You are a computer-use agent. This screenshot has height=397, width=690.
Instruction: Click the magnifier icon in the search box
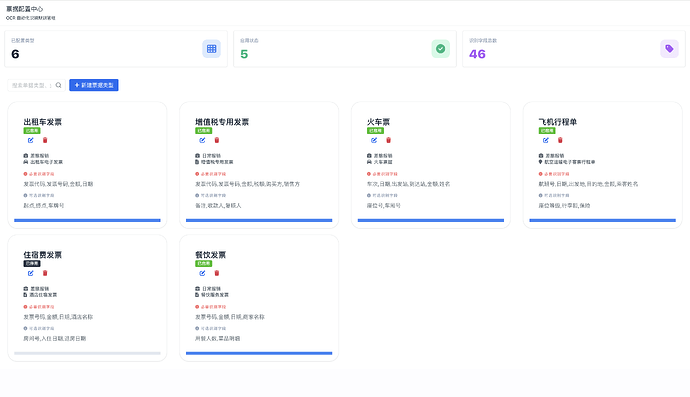coord(59,85)
